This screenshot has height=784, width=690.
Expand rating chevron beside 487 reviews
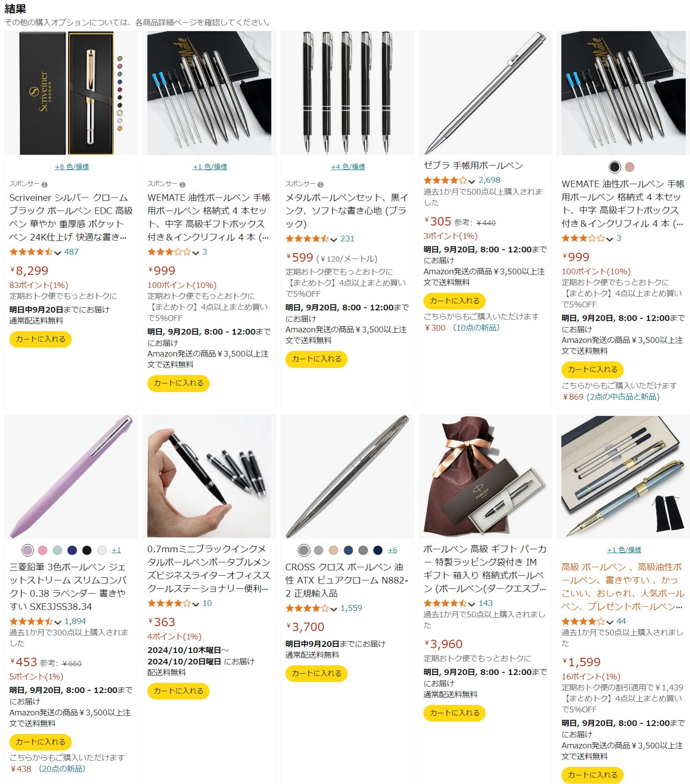click(58, 252)
